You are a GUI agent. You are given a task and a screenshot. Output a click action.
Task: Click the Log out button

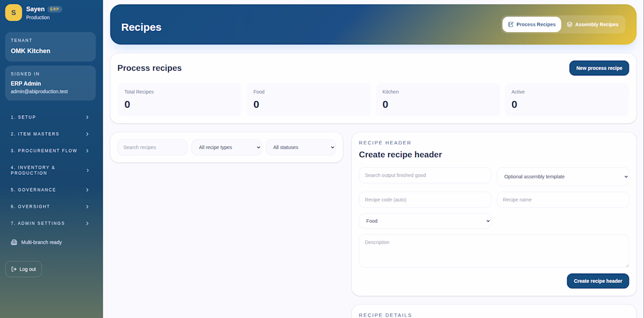[23, 269]
